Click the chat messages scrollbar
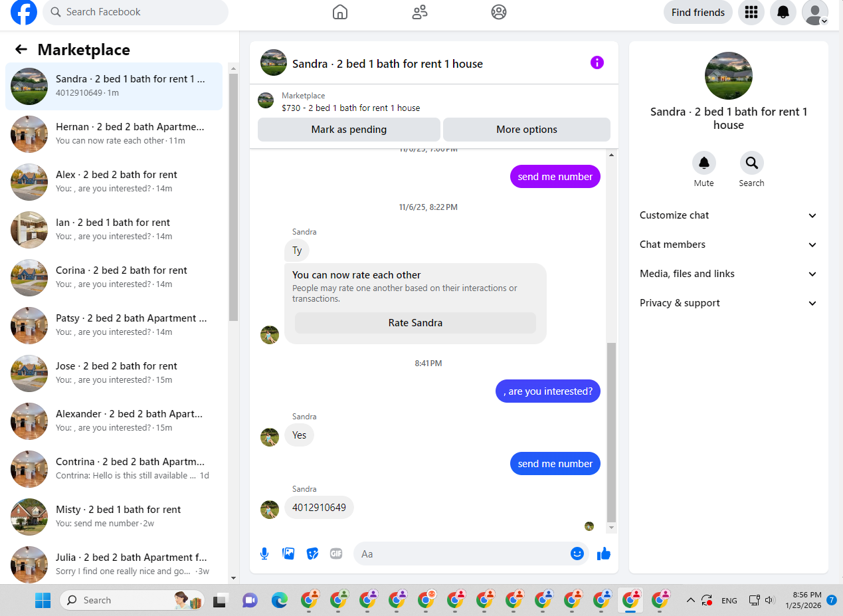Viewport: 843px width, 616px height. [x=612, y=433]
